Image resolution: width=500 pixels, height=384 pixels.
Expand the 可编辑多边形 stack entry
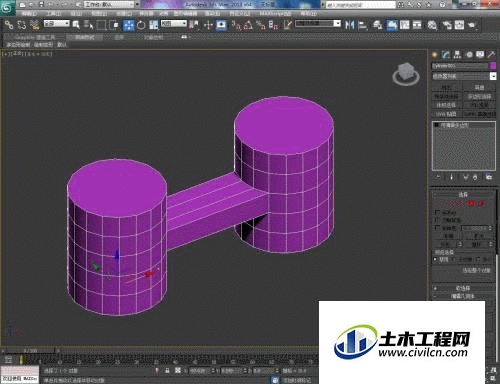click(436, 125)
